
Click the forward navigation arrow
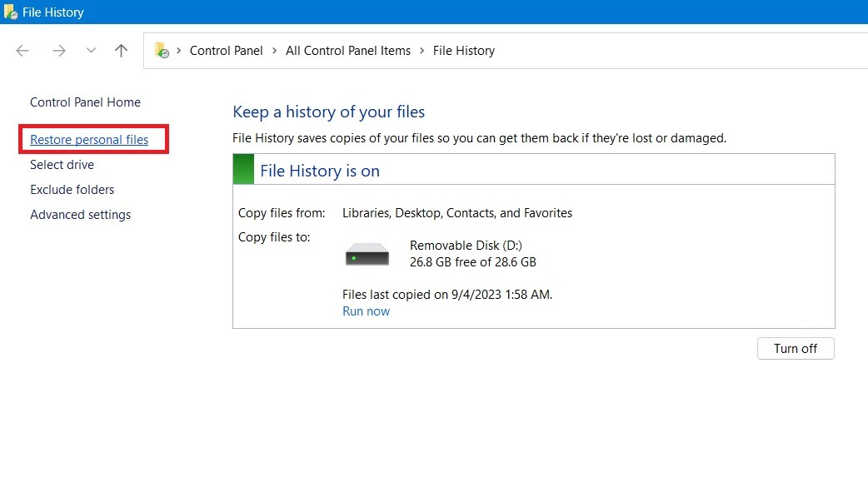(x=58, y=51)
